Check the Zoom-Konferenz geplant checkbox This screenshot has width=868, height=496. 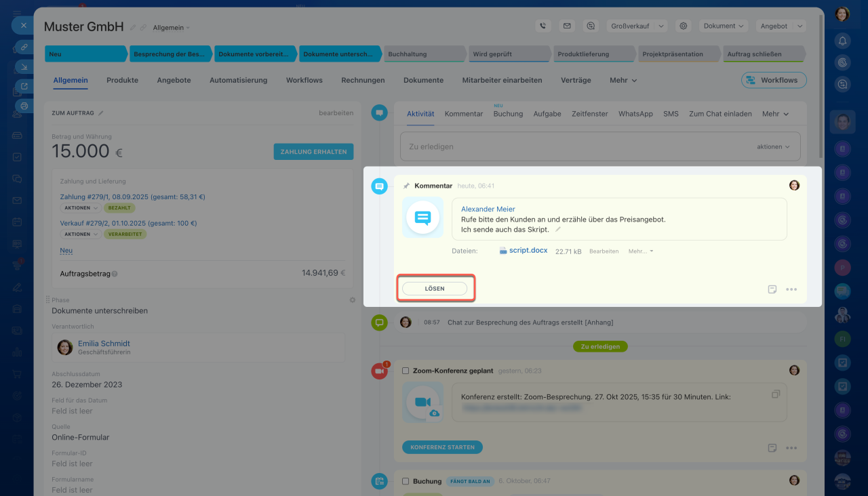pyautogui.click(x=406, y=371)
